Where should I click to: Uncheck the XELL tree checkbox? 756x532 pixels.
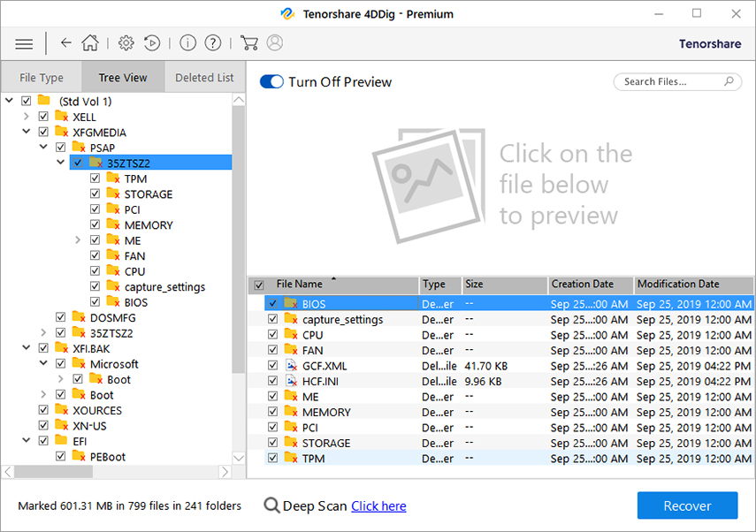tap(43, 117)
